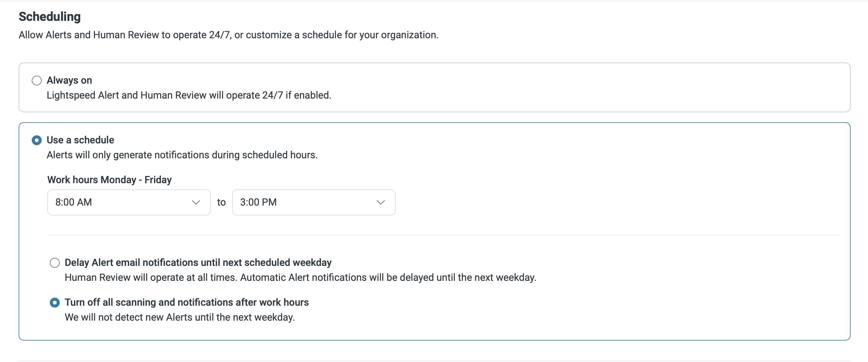868x362 pixels.
Task: Click the radio circle next to "Always on"
Action: pyautogui.click(x=36, y=81)
